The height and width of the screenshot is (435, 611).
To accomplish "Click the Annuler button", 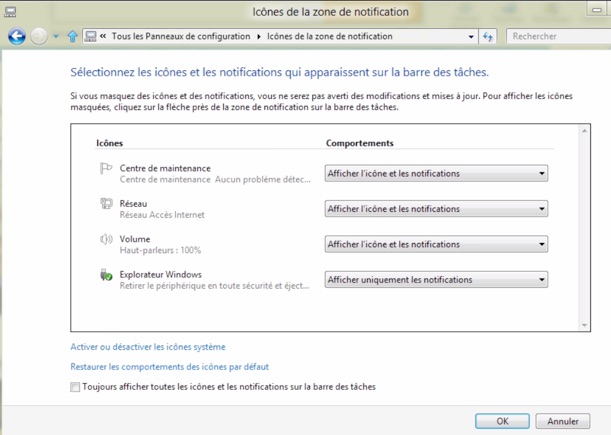I will [x=562, y=421].
